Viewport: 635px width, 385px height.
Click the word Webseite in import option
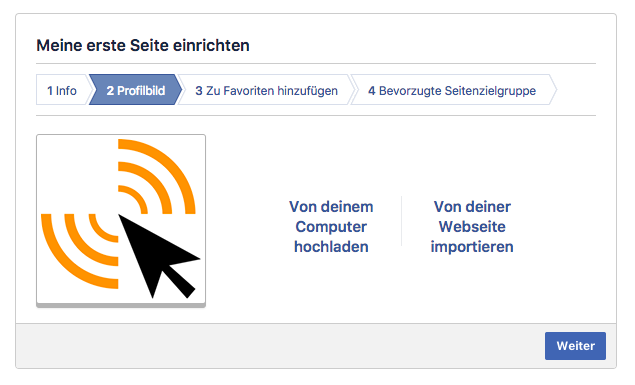coord(472,227)
